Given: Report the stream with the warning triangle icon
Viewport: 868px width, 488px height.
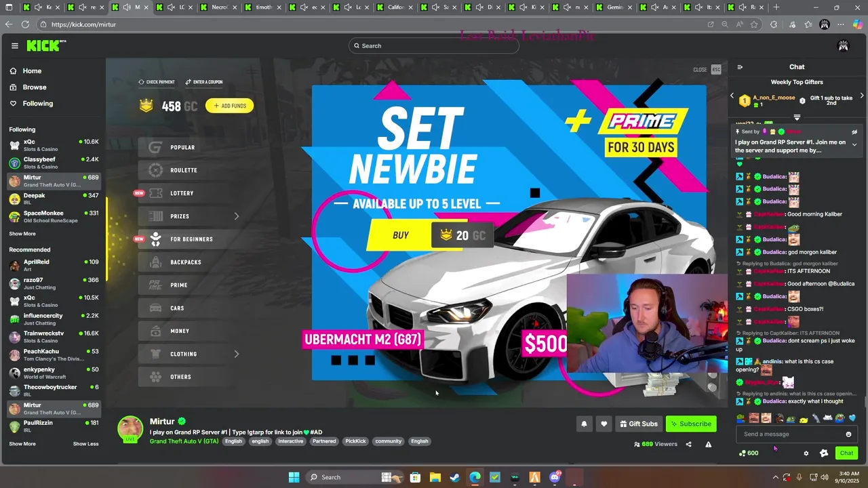Looking at the screenshot, I should pyautogui.click(x=708, y=444).
